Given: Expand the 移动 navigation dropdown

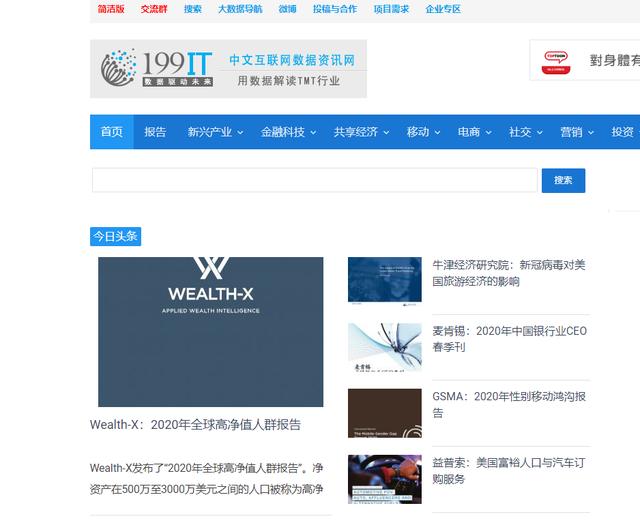Looking at the screenshot, I should pyautogui.click(x=423, y=132).
